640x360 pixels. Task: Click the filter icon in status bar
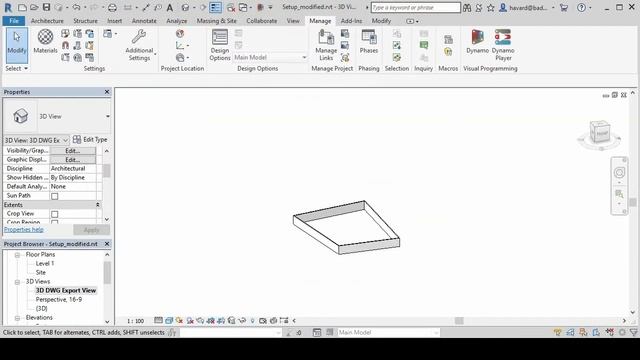point(633,332)
